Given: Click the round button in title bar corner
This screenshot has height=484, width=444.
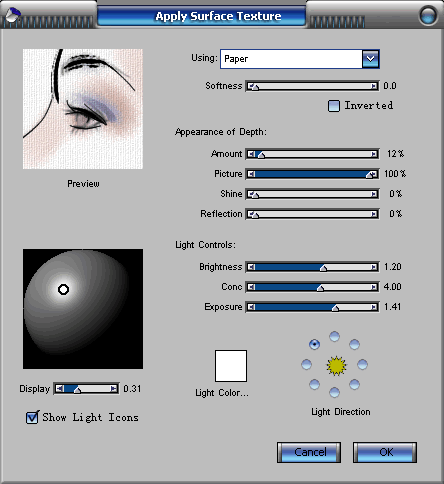Looking at the screenshot, I should pyautogui.click(x=428, y=15).
